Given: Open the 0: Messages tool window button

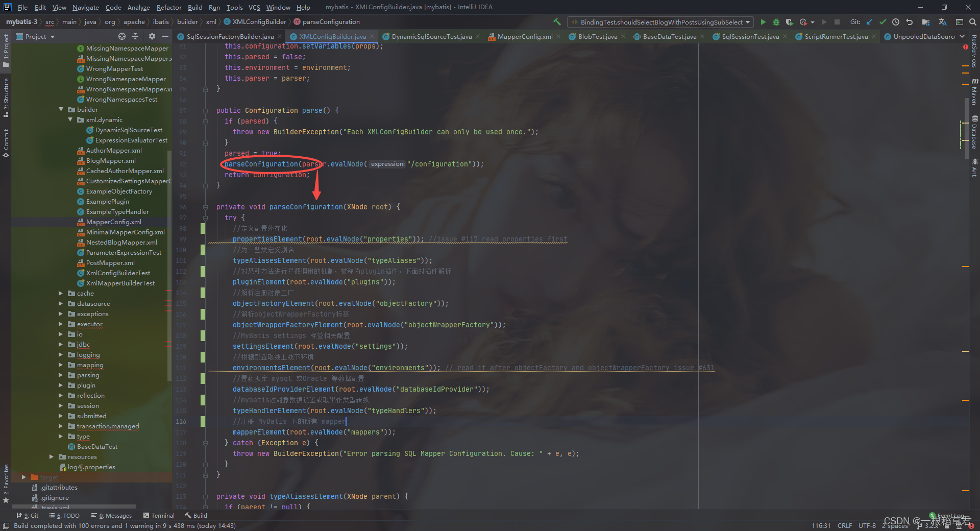Looking at the screenshot, I should click(x=111, y=516).
